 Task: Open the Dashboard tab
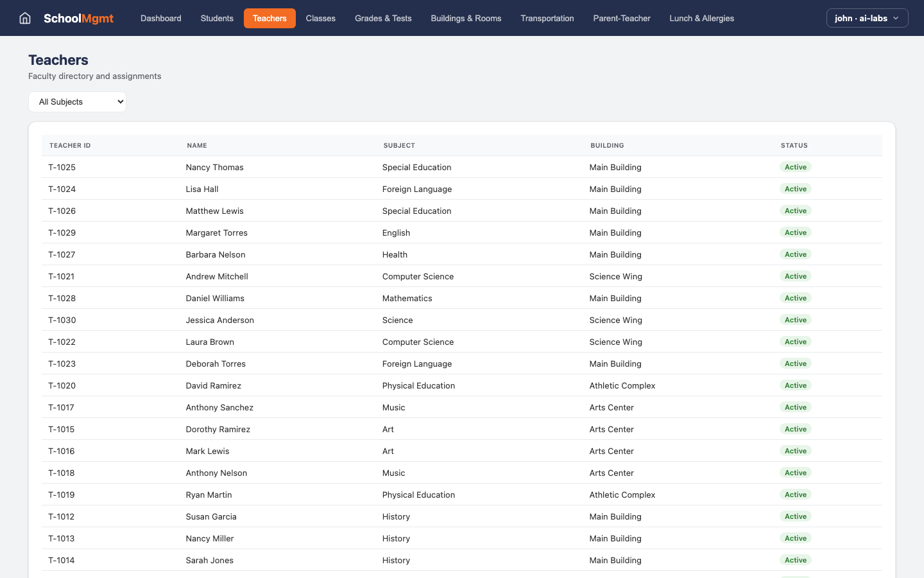point(160,18)
